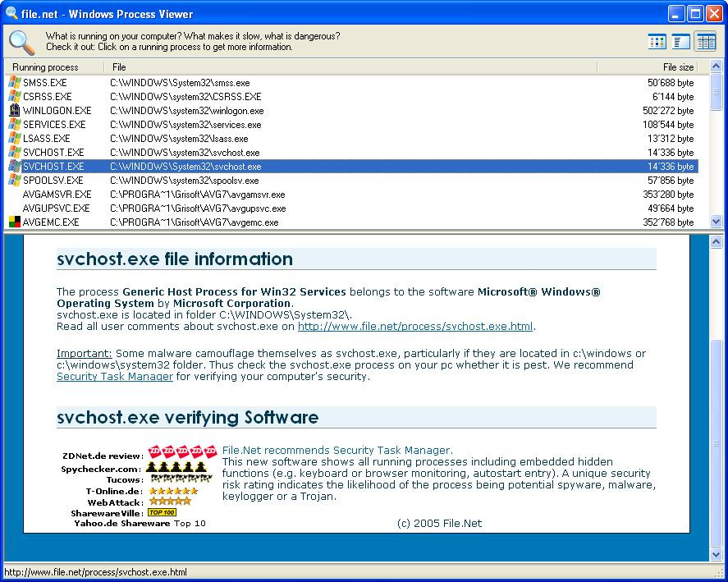Click the info pane scroll up arrow
Screen dimensions: 728x582
(716, 241)
